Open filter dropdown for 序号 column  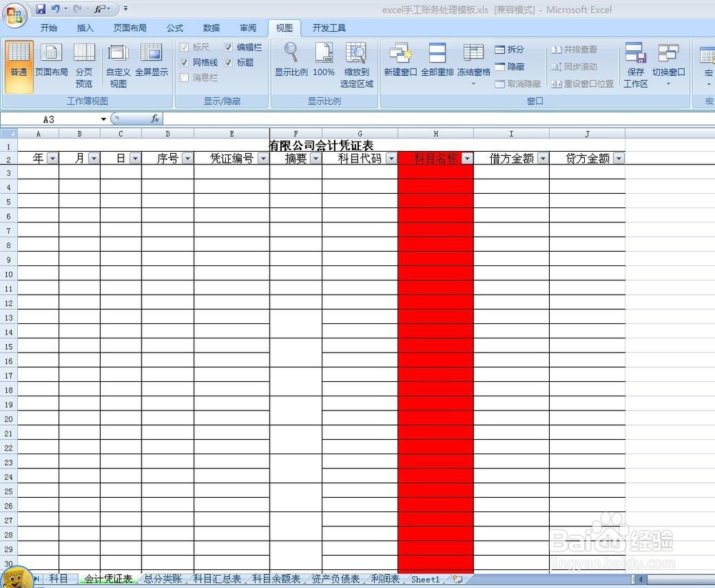pos(187,158)
